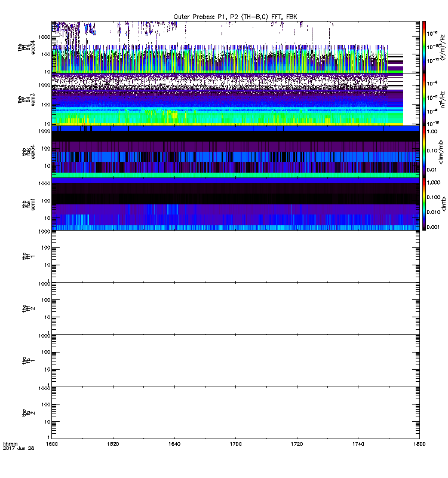Click inside the thb fff edc34 spectrogram panel
Screen dimensions: 448x478
pos(235,47)
